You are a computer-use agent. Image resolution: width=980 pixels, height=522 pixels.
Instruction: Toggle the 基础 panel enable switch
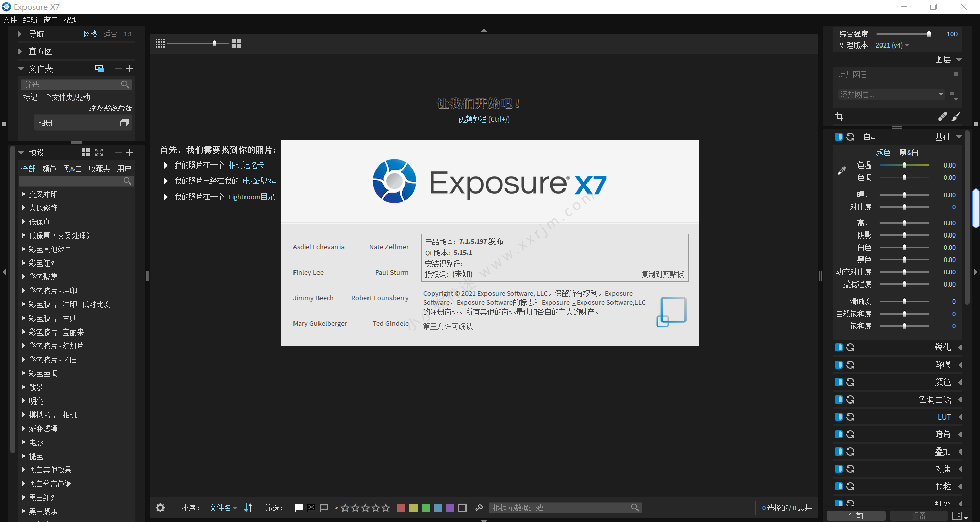839,137
